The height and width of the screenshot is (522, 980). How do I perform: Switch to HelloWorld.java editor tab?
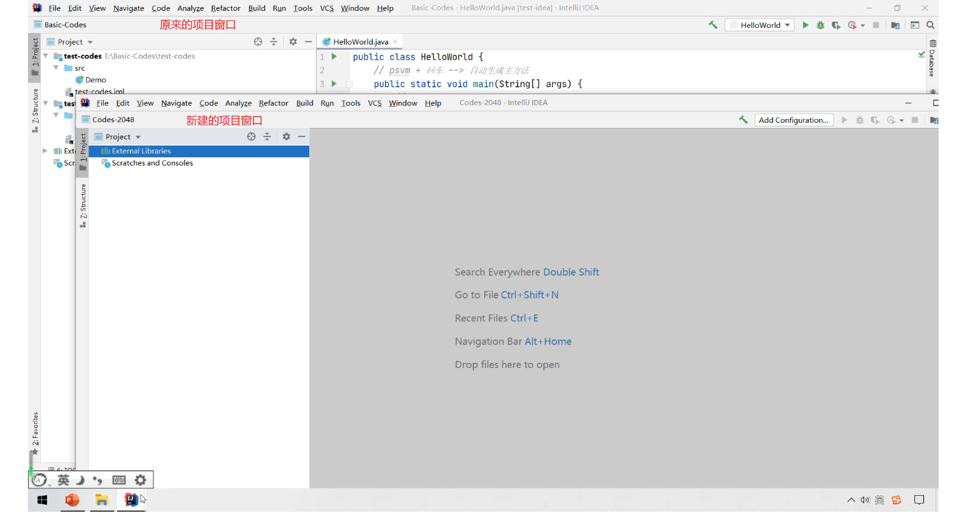tap(360, 42)
